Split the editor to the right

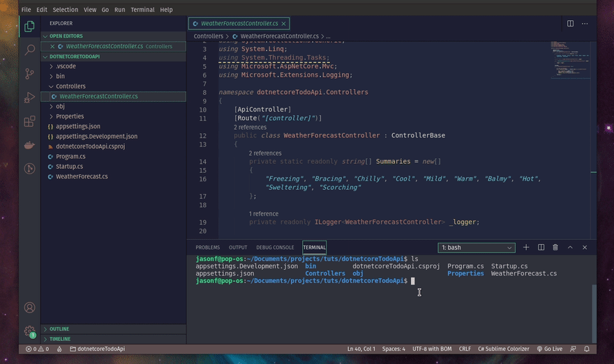[x=570, y=24]
